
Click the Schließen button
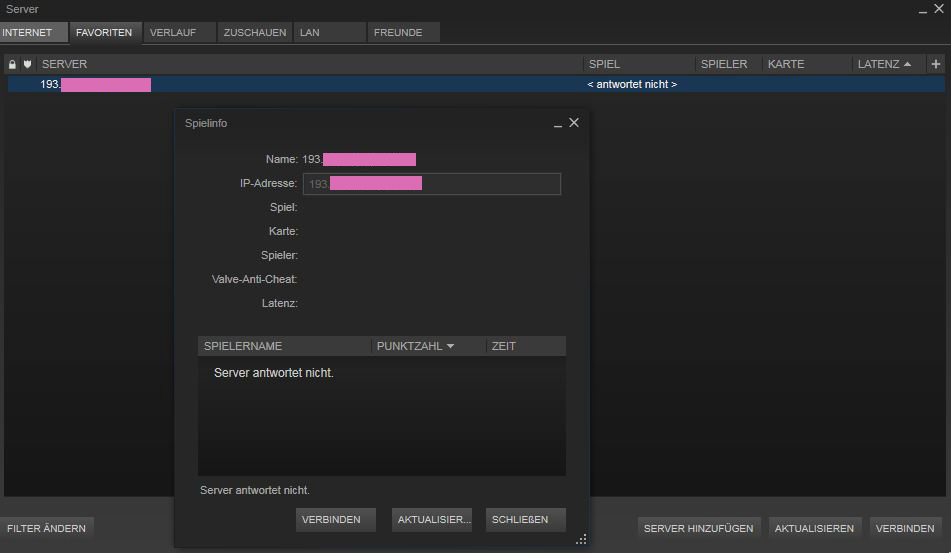525,519
